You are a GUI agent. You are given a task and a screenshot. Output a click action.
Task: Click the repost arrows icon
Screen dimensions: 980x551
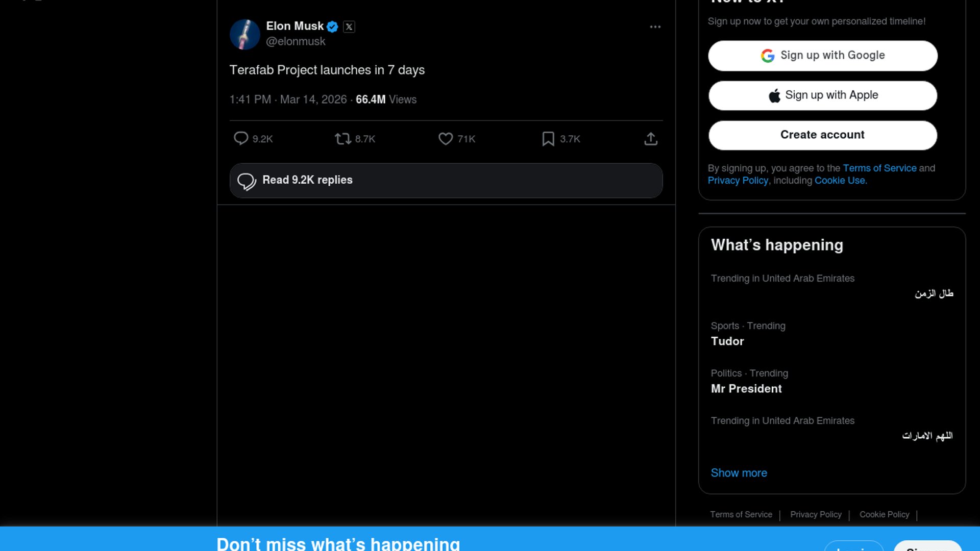point(342,139)
